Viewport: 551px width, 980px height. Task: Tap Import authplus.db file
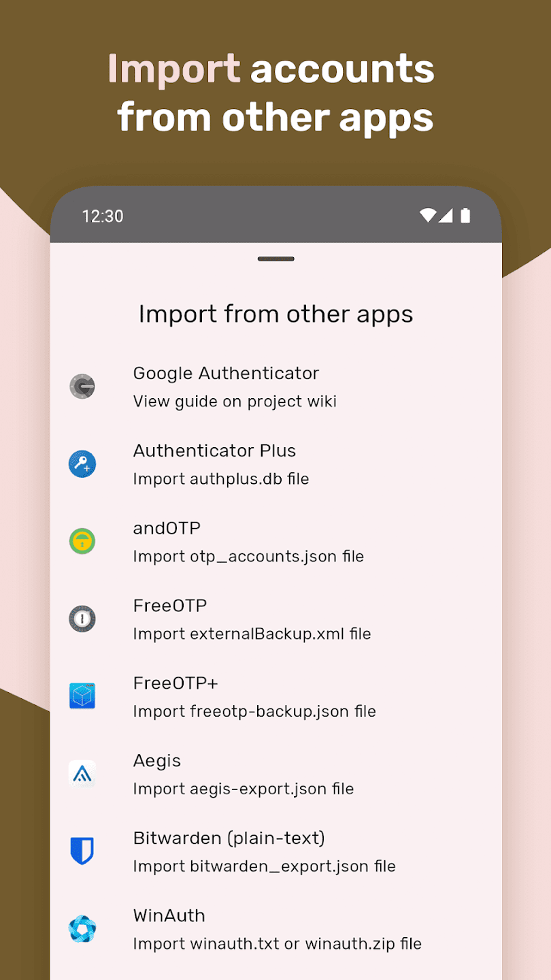click(x=221, y=479)
